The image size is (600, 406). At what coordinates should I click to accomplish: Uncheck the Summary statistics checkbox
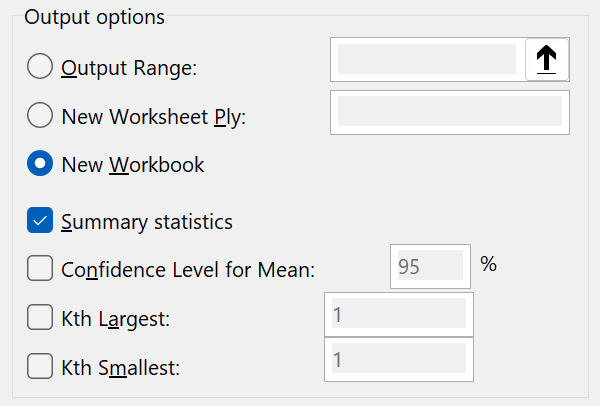point(40,221)
